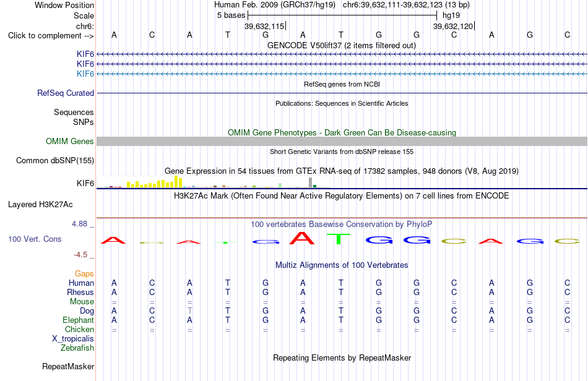Open 100 vertebrates Basewise Conservation by PhyloP title
This screenshot has width=588, height=381.
click(342, 224)
